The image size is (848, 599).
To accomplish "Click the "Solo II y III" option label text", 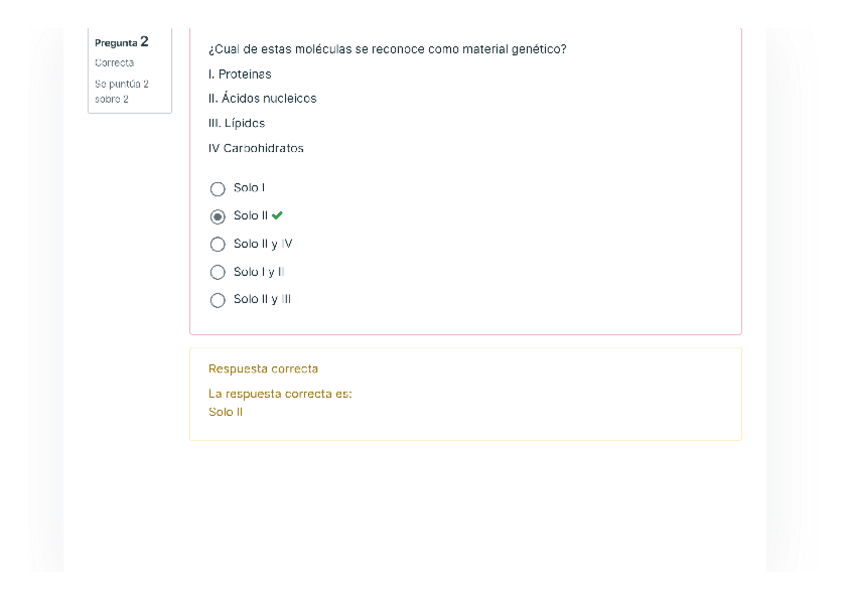I will [x=262, y=299].
